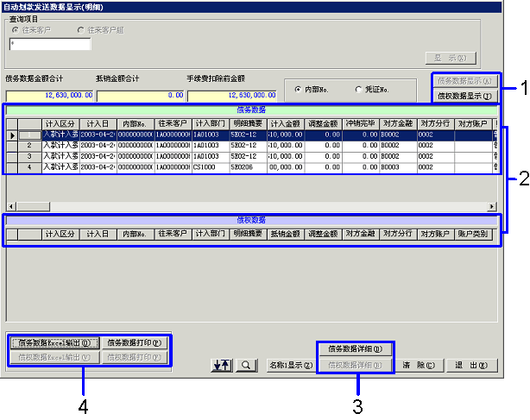Open 债务数据详细(D)
530x420 pixels.
[x=356, y=349]
